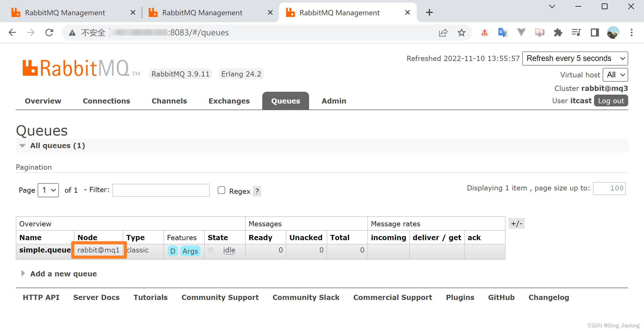Open the Server Docs footer link
Image resolution: width=644 pixels, height=331 pixels.
coord(97,297)
